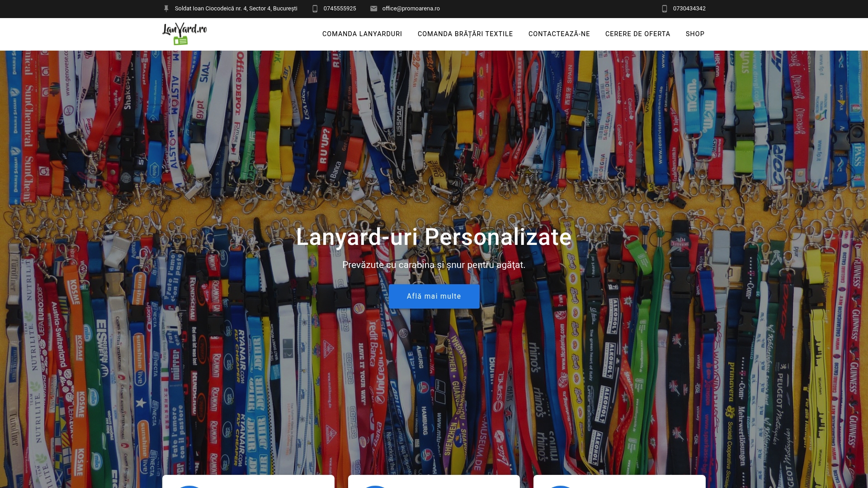Select the blue circle icon in the right card

tap(561, 487)
